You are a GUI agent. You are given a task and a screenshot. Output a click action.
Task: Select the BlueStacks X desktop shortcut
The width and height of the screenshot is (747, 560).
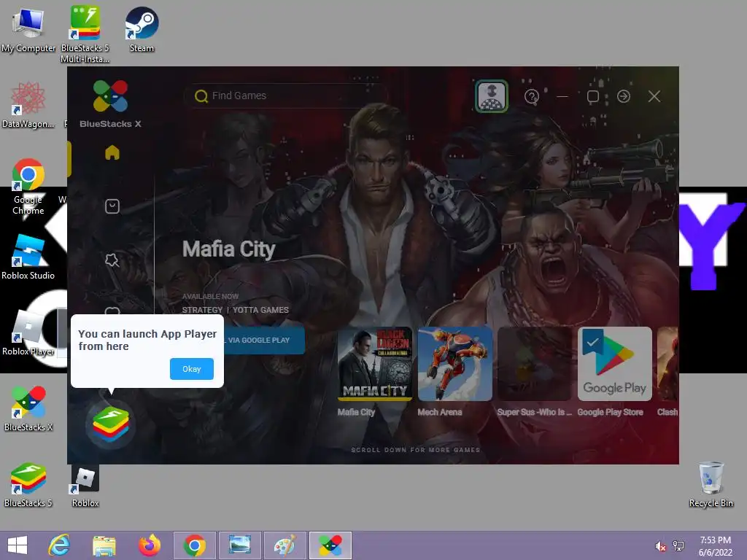28,408
